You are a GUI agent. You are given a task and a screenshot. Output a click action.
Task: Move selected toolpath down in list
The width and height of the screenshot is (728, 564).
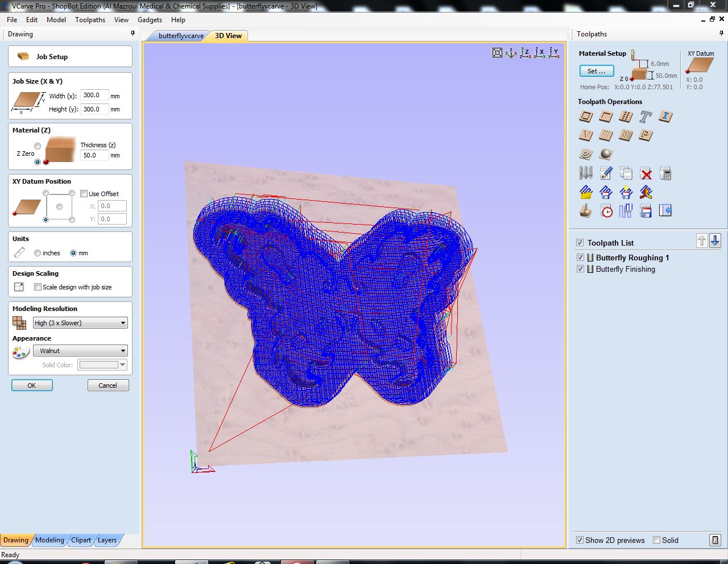(x=715, y=240)
